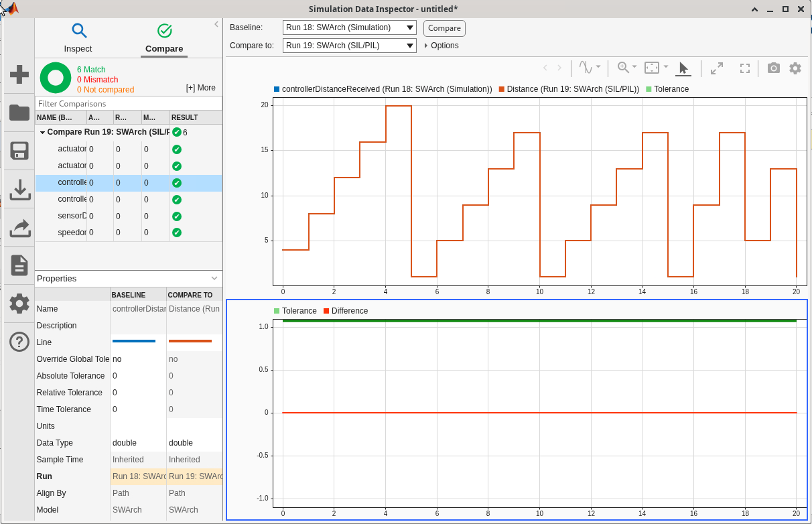Open the zoom mode dropdown arrow
Image resolution: width=812 pixels, height=524 pixels.
click(x=634, y=67)
